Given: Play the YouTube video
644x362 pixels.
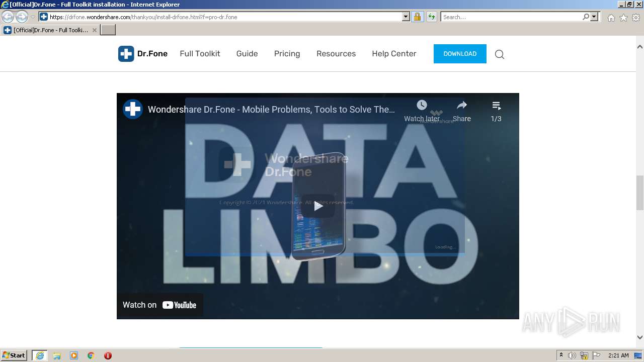Looking at the screenshot, I should click(318, 206).
